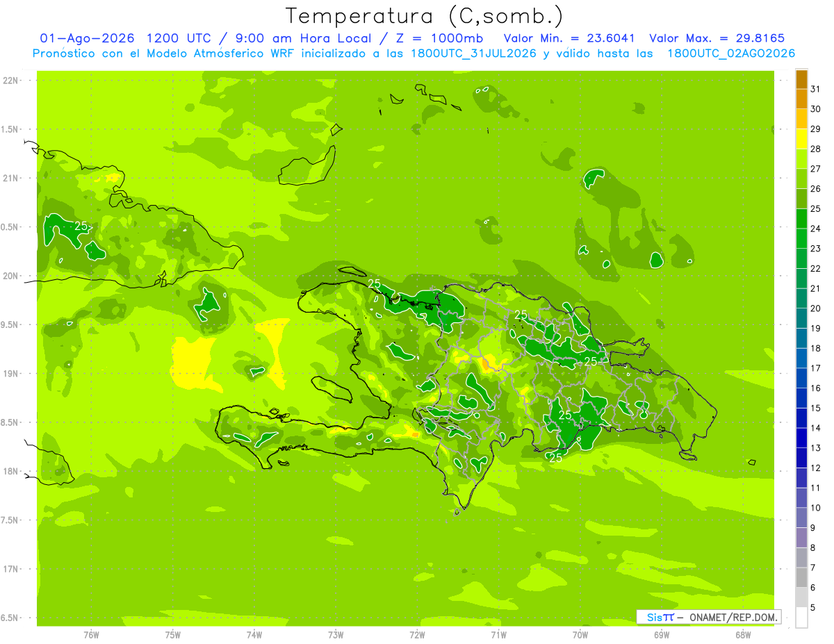Viewport: 834px width, 644px height.
Task: Click the 1.5N latitude axis label
Action: (x=10, y=129)
